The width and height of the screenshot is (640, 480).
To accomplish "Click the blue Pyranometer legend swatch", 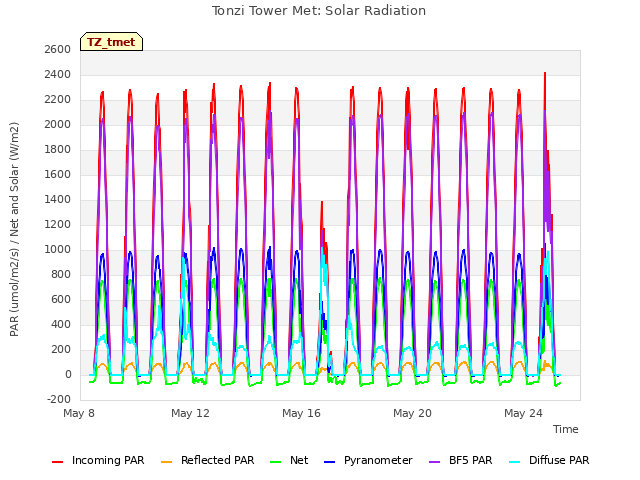I will click(x=329, y=462).
